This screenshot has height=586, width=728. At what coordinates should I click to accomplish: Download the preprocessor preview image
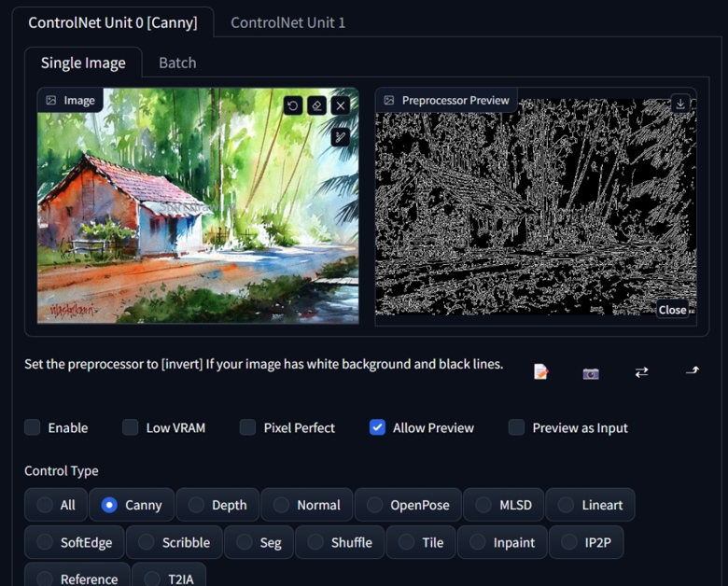point(680,104)
